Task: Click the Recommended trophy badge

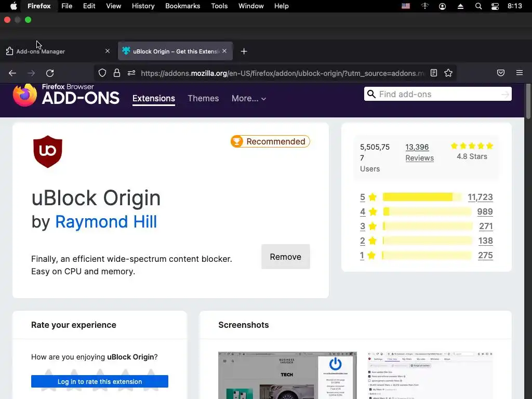Action: click(270, 141)
